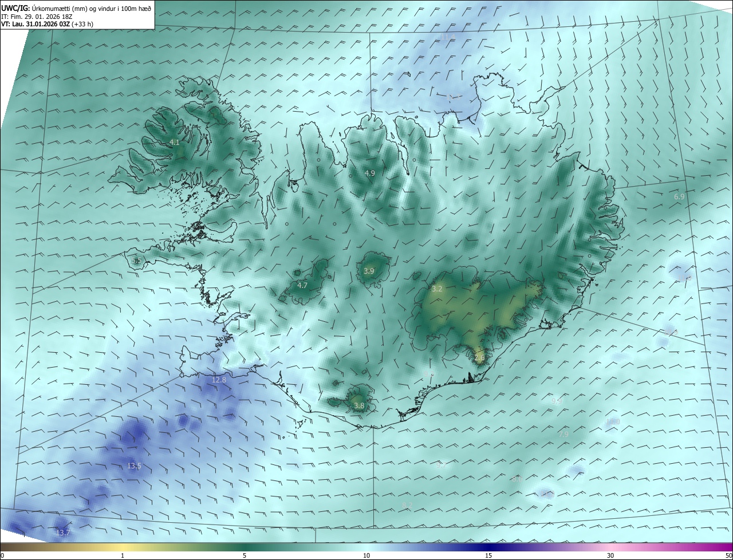733x560 pixels.
Task: Click the 6.9 value off the east coast
Action: click(679, 196)
